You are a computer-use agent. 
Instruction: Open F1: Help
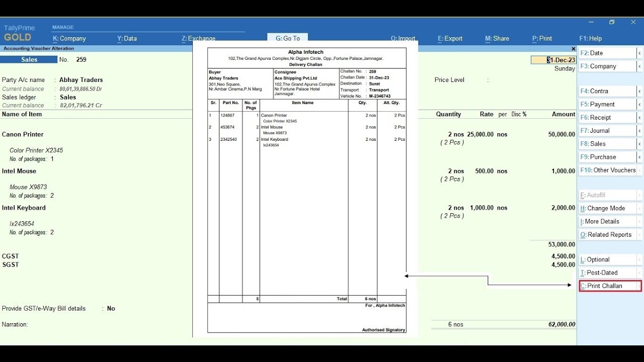coord(591,39)
